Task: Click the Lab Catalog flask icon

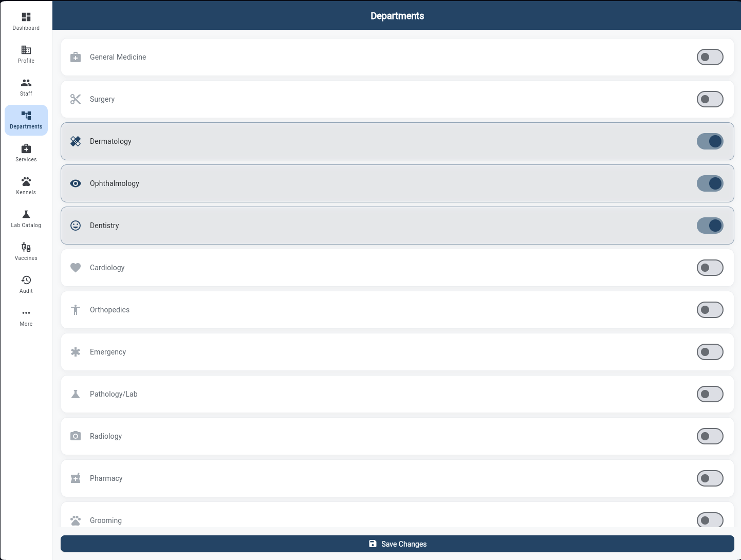Action: 26,214
